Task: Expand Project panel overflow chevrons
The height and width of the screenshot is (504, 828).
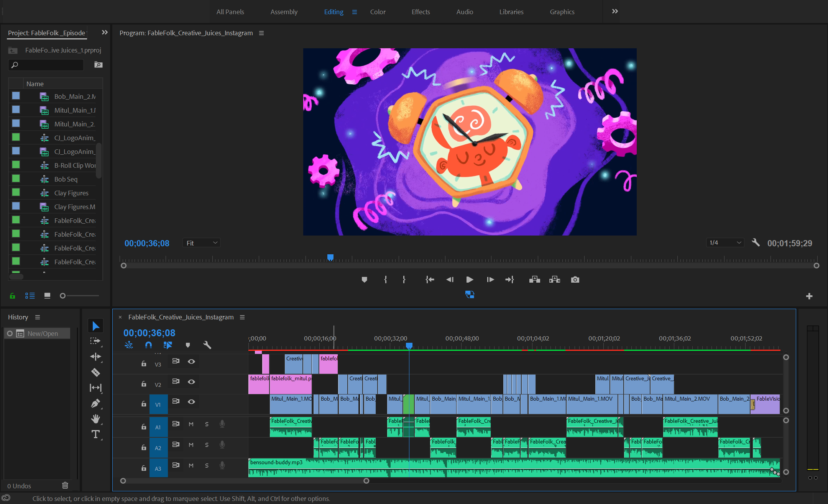Action: click(104, 33)
